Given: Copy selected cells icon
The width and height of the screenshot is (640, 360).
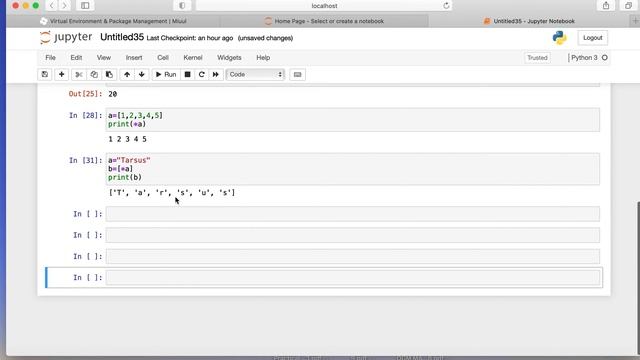Looking at the screenshot, I should tap(94, 74).
